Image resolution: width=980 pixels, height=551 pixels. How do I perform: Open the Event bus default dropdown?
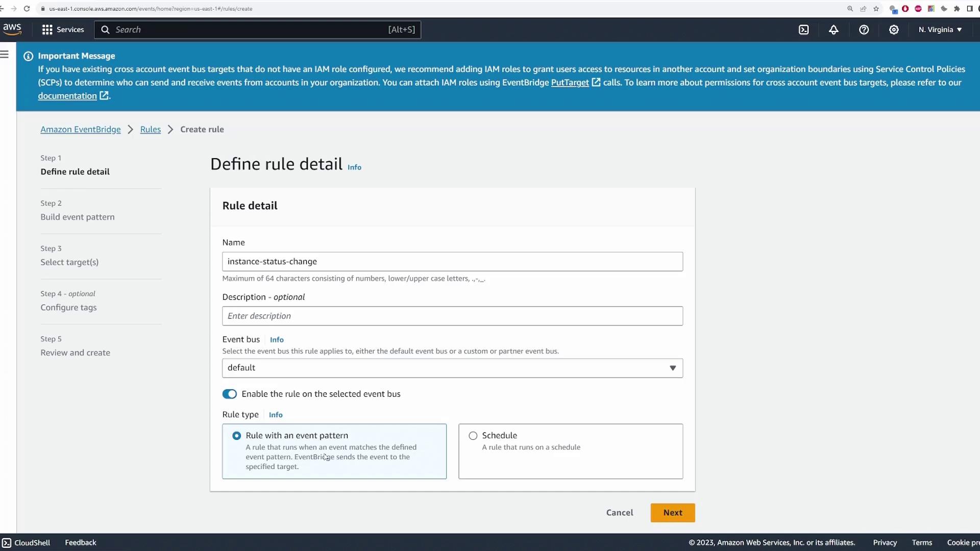point(452,368)
